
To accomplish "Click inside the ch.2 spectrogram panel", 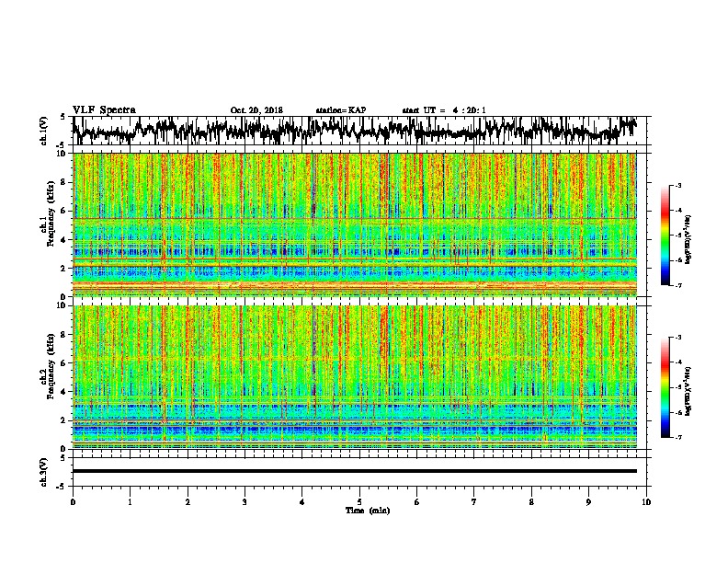I will point(355,377).
